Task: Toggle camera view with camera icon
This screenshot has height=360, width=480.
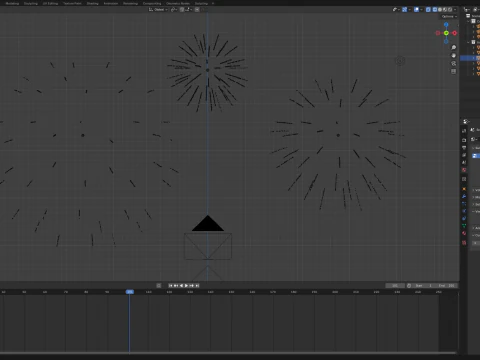Action: (x=453, y=63)
